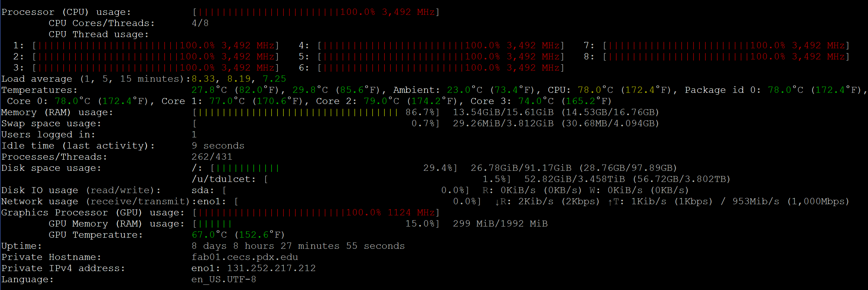Click thread 3 usage bar
This screenshot has width=868, height=290.
[156, 68]
